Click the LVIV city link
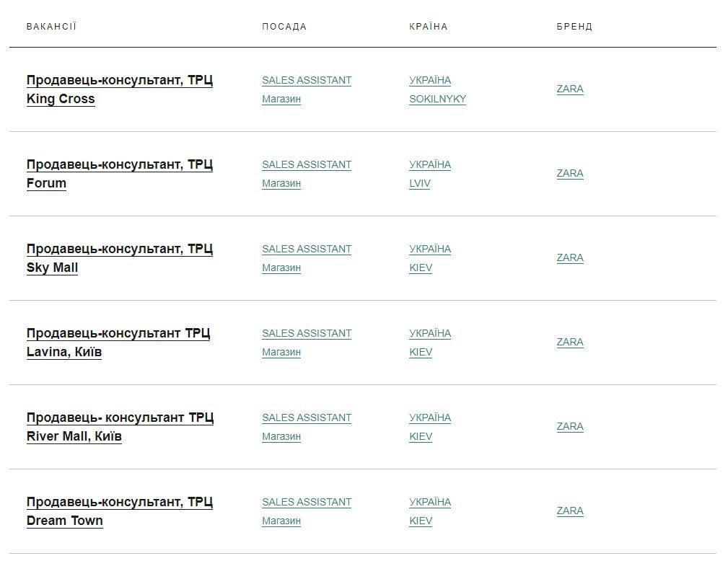 pos(419,184)
